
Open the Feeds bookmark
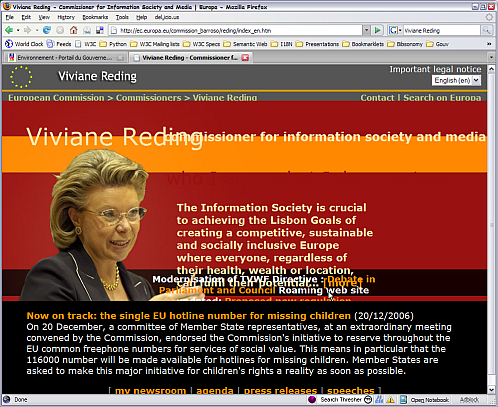click(x=59, y=44)
